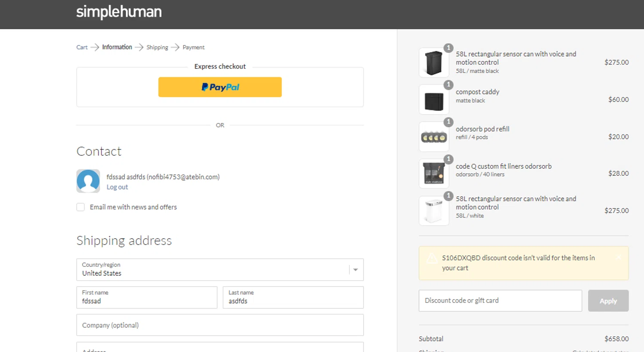Apply the discount code with Apply button

click(x=608, y=300)
